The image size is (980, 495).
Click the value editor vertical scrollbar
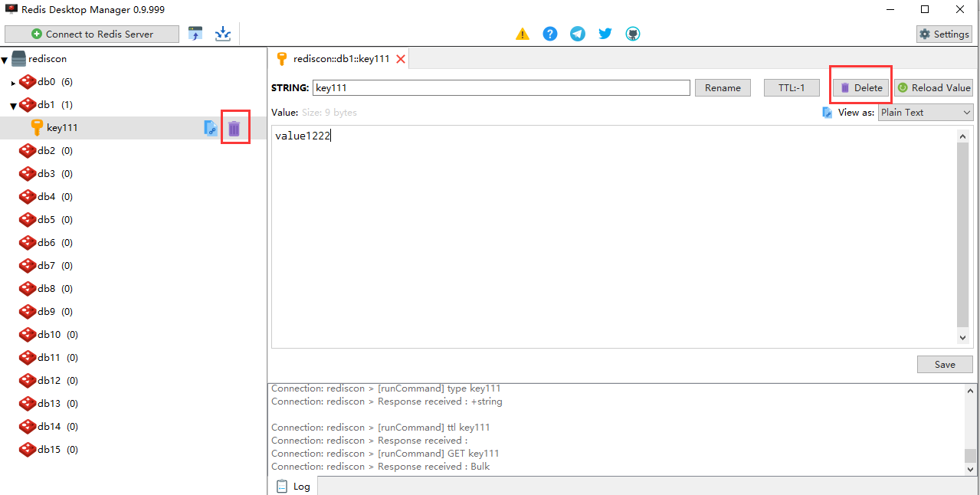[x=963, y=236]
